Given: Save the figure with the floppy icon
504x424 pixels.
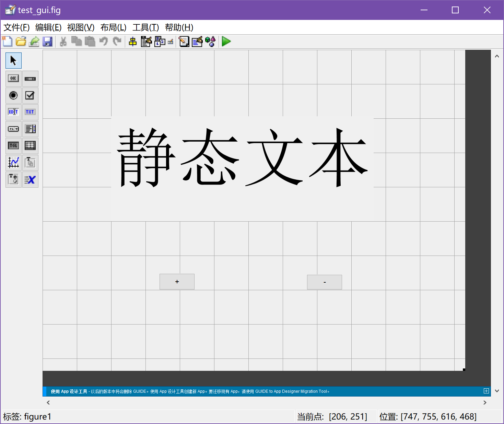Looking at the screenshot, I should point(47,42).
